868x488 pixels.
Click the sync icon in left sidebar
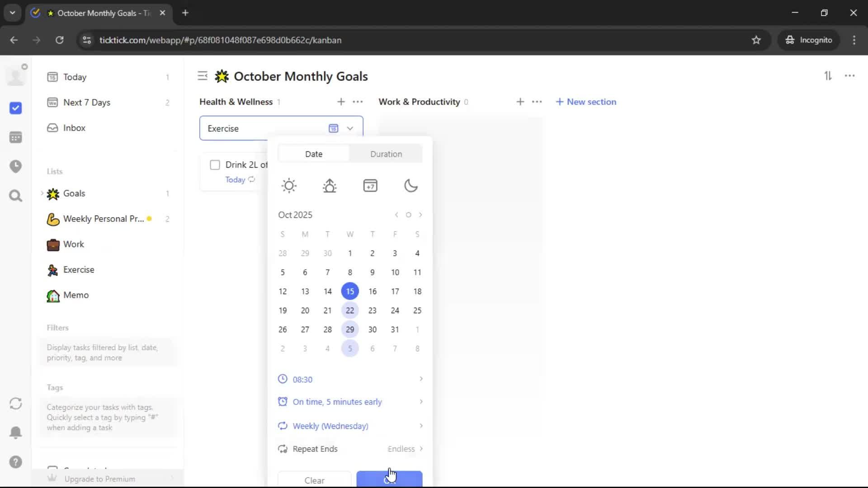point(16,404)
